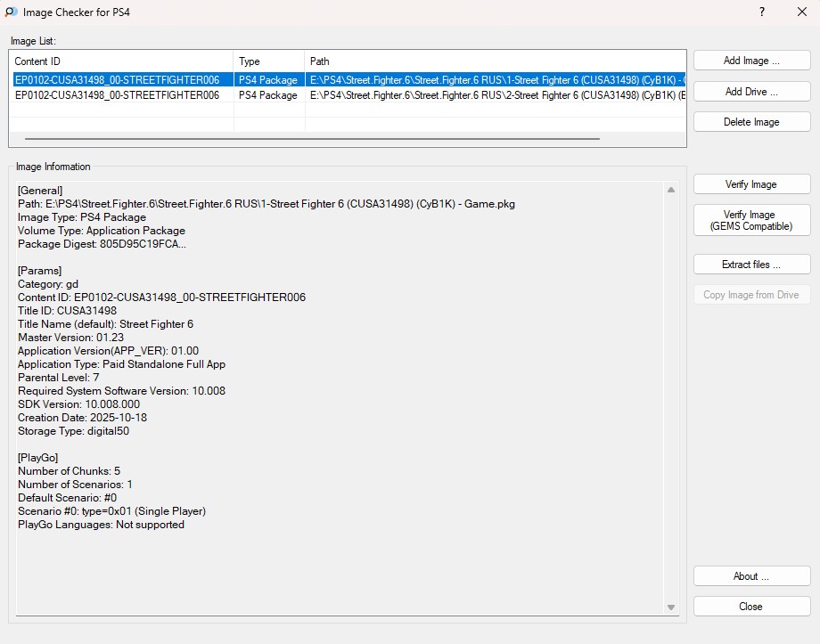
Task: Click the Package Digest line in Image Information
Action: click(102, 244)
